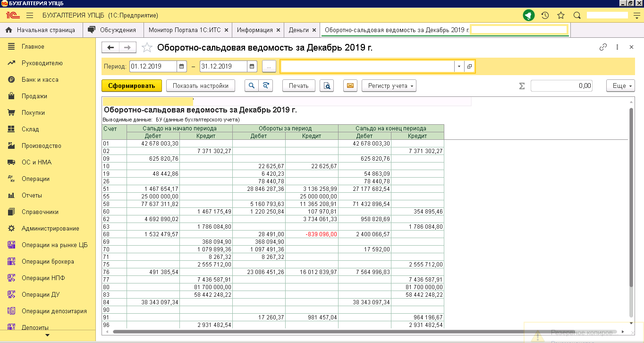Close the Информация tab
Screen dimensions: 644x343
[278, 30]
